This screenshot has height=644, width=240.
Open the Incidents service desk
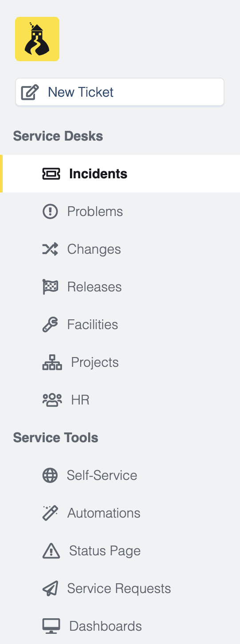pyautogui.click(x=120, y=174)
